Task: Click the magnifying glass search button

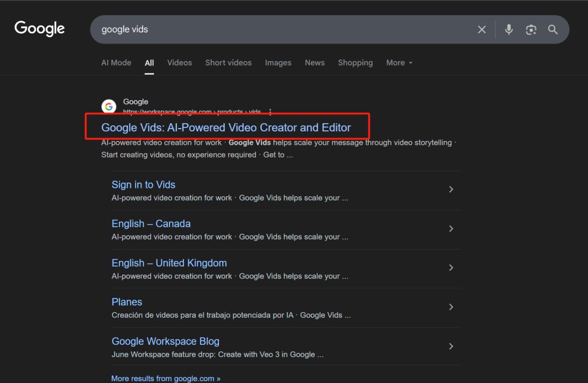Action: [x=553, y=29]
